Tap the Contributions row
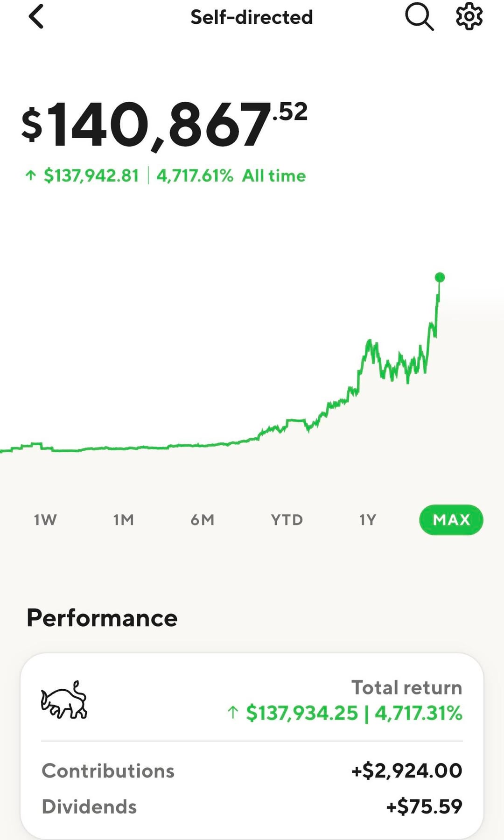504x840 pixels. [x=252, y=771]
